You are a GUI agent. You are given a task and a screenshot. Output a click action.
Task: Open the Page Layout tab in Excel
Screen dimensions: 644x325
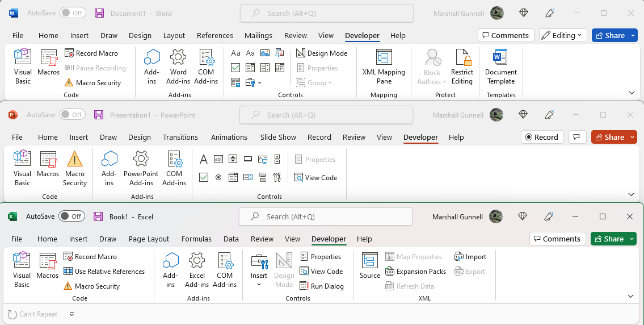[x=149, y=239]
